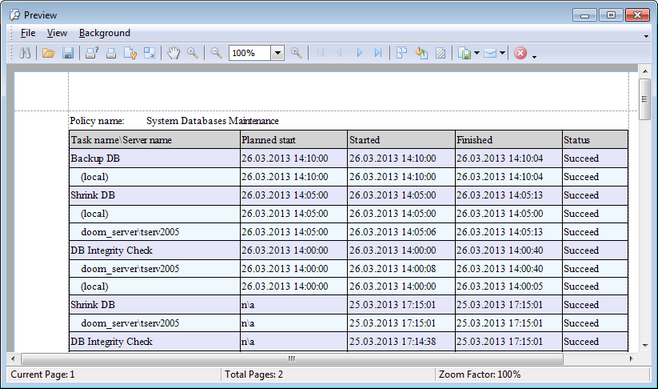Go to the previous page arrow
The height and width of the screenshot is (389, 658).
339,53
